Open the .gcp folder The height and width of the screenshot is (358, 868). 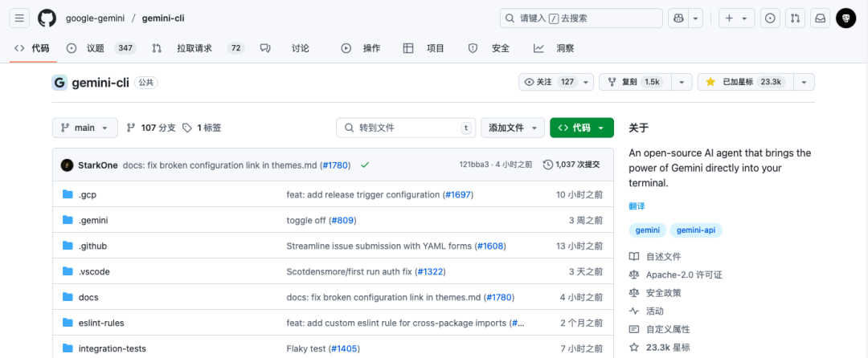tap(88, 194)
